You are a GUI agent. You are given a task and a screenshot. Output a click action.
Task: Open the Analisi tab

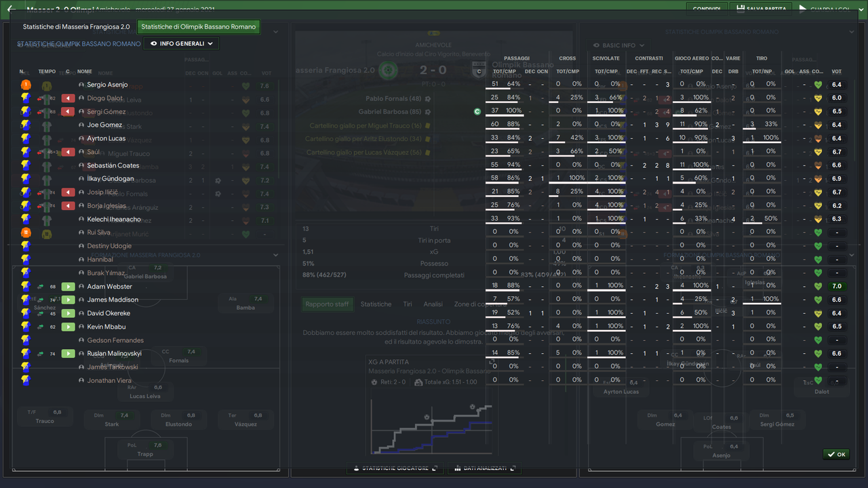point(433,304)
